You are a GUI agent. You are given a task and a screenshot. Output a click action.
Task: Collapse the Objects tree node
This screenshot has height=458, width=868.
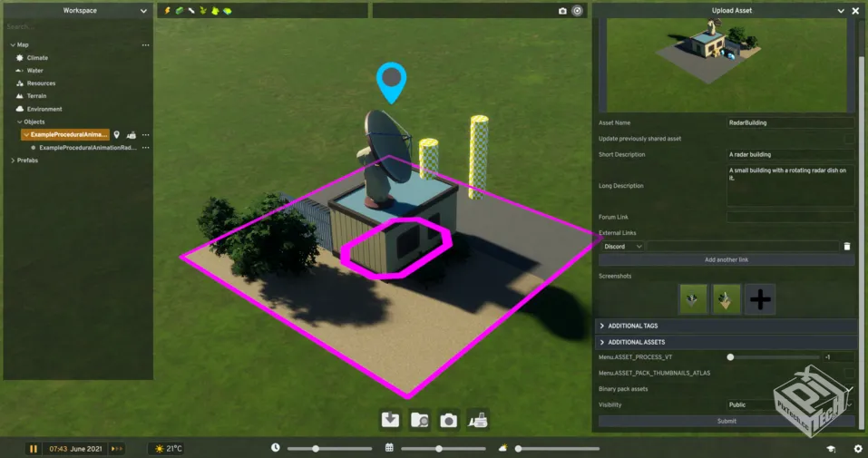point(19,122)
